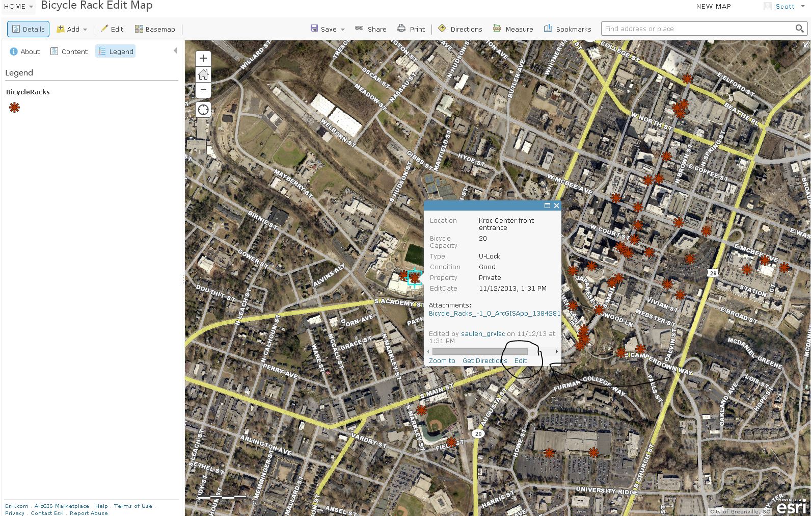This screenshot has height=516, width=812.
Task: Open the Esri.com footer link
Action: [x=17, y=506]
